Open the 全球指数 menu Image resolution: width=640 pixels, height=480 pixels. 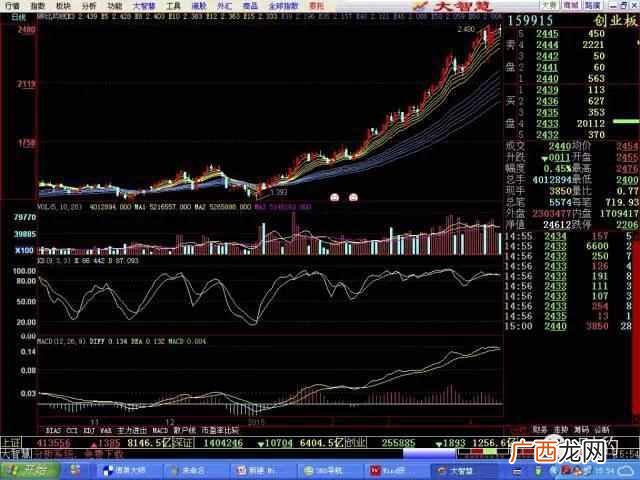tap(284, 6)
